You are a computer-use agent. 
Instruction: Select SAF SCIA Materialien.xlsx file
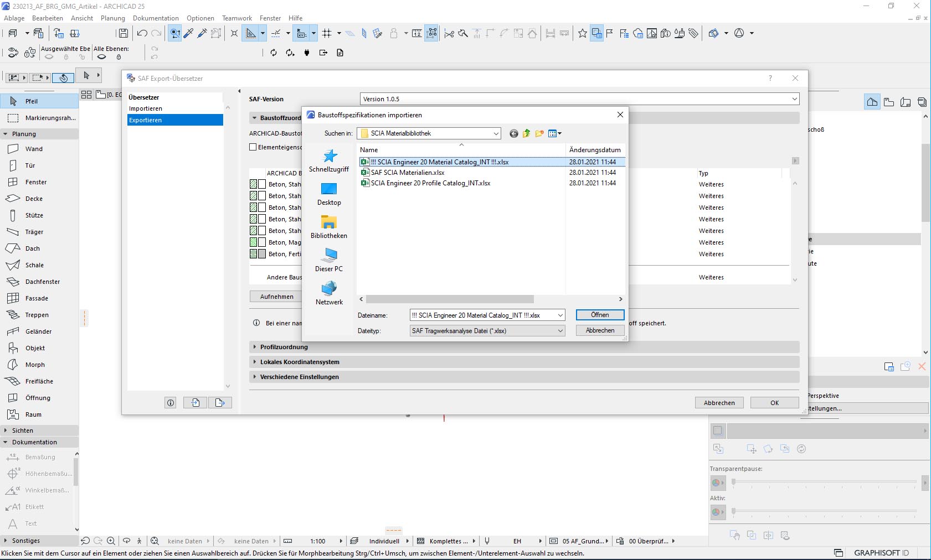tap(408, 173)
